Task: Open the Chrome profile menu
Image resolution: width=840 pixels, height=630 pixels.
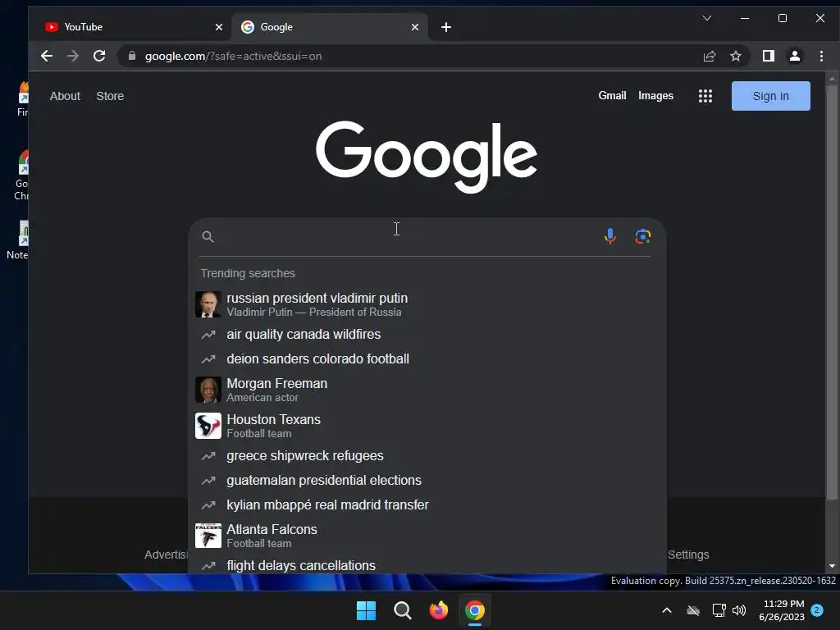Action: (794, 56)
